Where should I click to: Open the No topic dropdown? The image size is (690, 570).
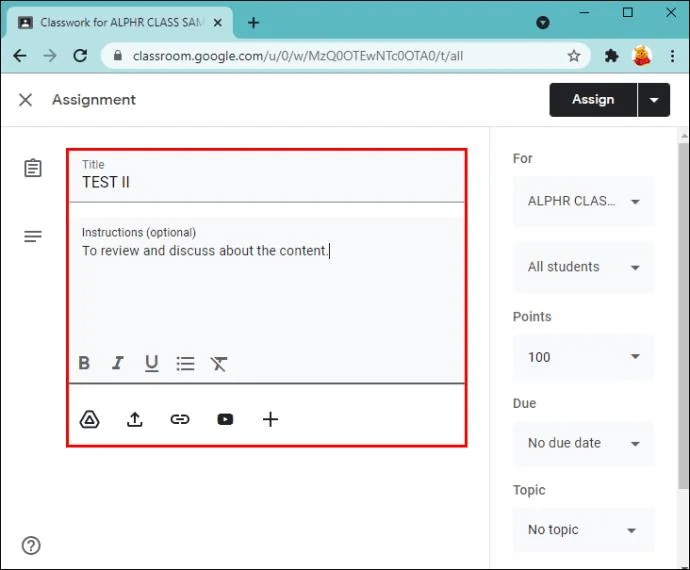[x=584, y=530]
